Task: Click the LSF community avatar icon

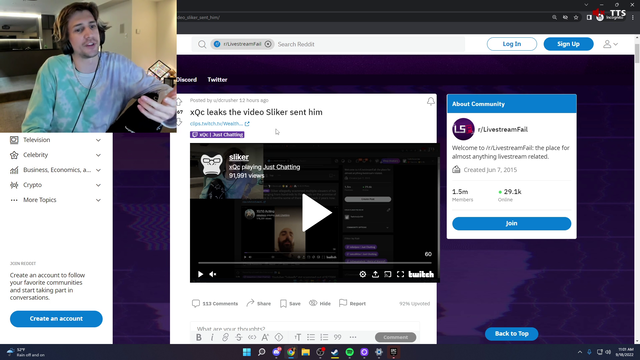Action: (463, 129)
